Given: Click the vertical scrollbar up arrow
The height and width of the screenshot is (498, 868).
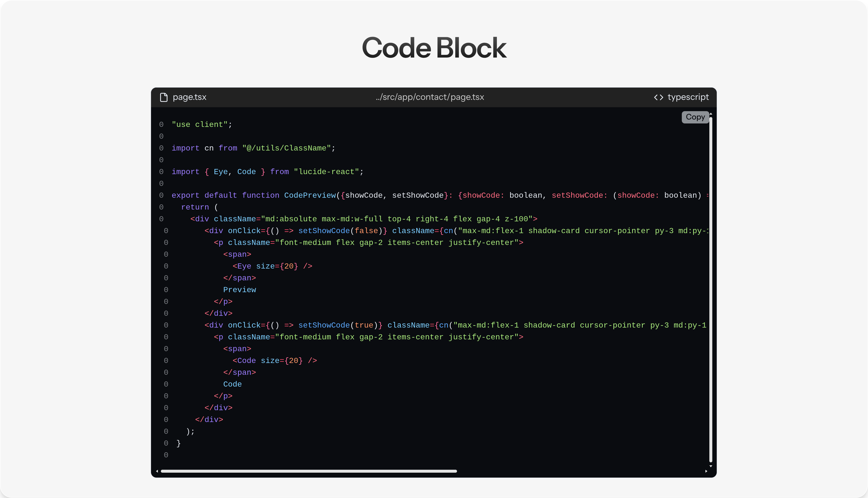Looking at the screenshot, I should pos(711,114).
